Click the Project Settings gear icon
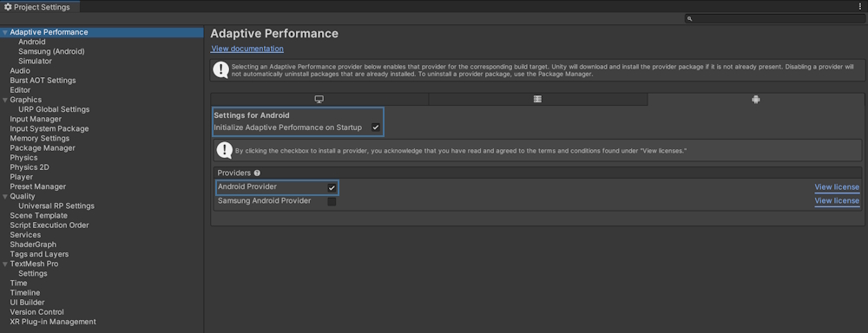Image resolution: width=868 pixels, height=333 pixels. coord(8,7)
